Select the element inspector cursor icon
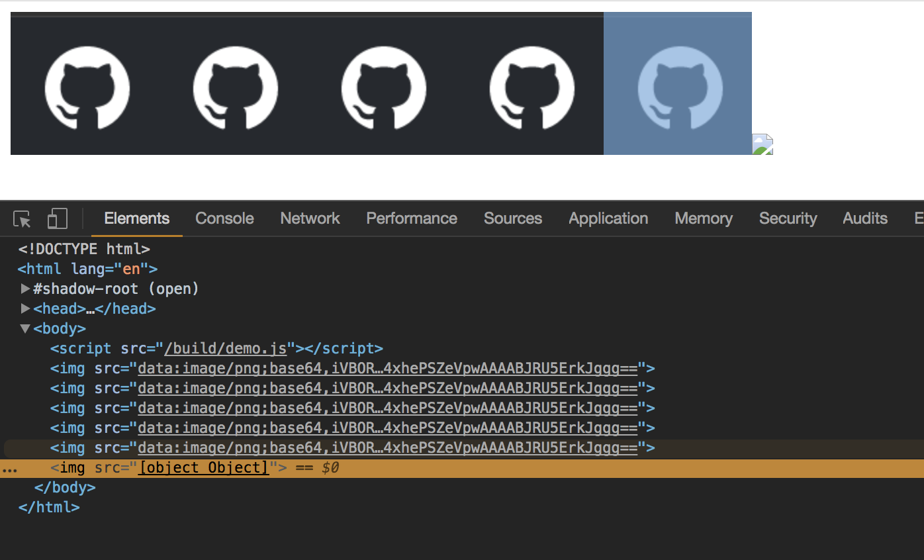Image resolution: width=924 pixels, height=560 pixels. click(21, 218)
